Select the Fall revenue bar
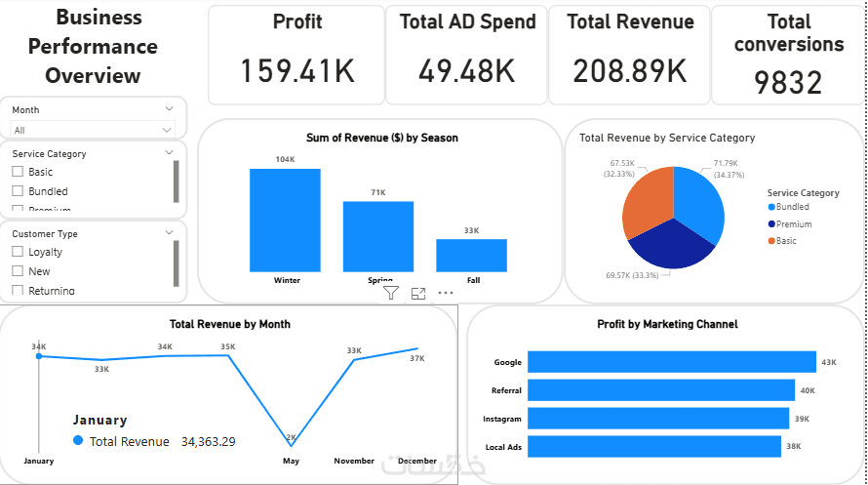This screenshot has height=485, width=868. click(x=472, y=256)
